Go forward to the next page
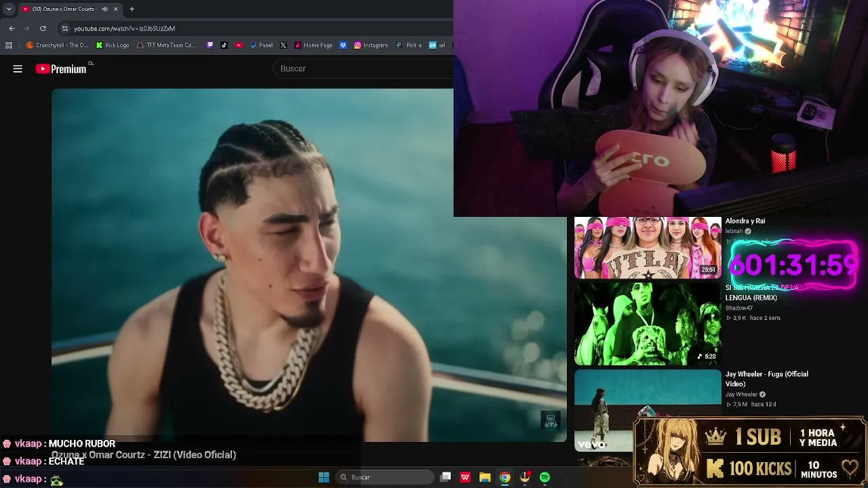The image size is (868, 488). pyautogui.click(x=26, y=28)
